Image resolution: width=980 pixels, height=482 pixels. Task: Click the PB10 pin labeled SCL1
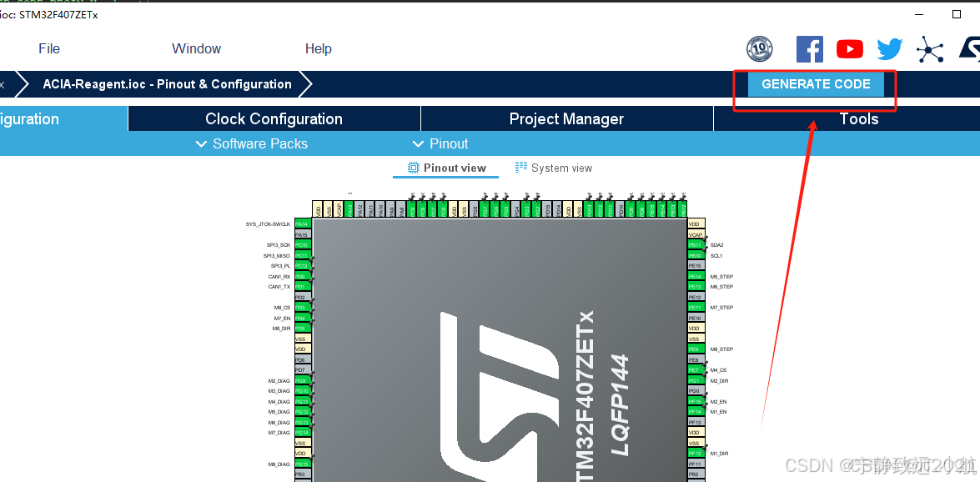[696, 255]
